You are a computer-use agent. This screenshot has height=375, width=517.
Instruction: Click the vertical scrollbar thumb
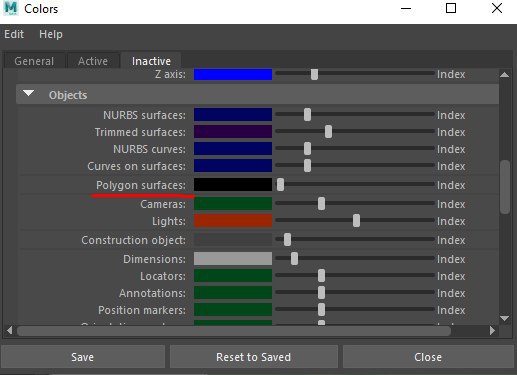click(x=505, y=187)
